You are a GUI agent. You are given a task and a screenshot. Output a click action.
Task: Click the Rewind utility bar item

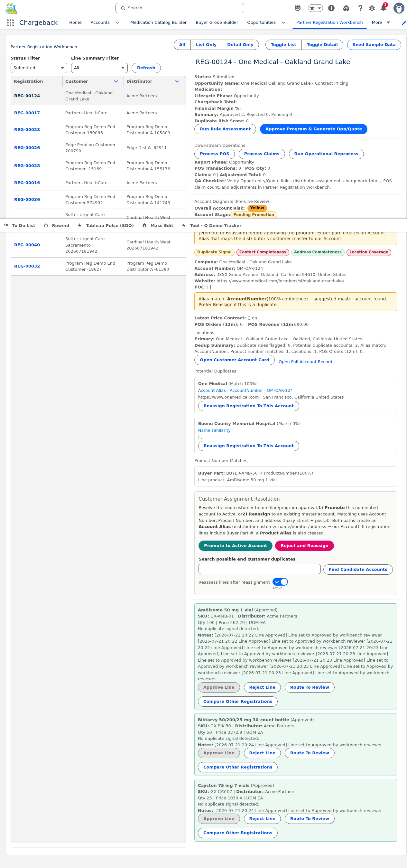point(57,226)
